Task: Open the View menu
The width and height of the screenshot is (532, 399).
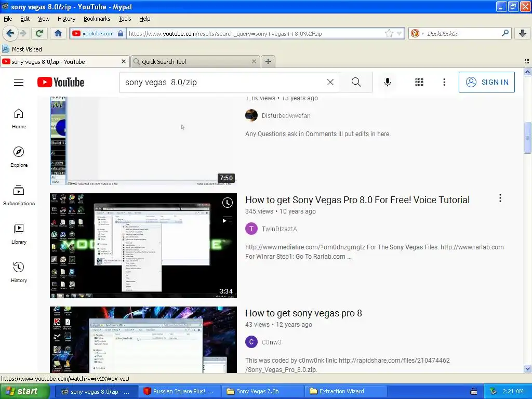Action: click(x=44, y=19)
